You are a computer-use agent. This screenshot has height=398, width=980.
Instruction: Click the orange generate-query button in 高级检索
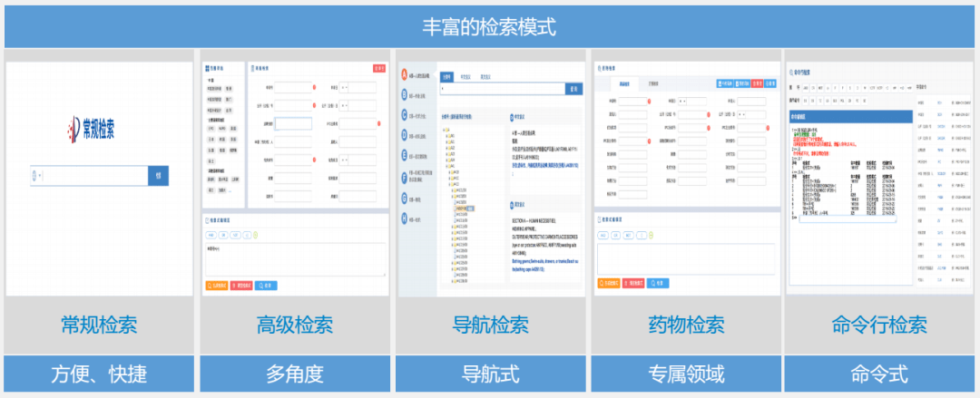tap(216, 286)
